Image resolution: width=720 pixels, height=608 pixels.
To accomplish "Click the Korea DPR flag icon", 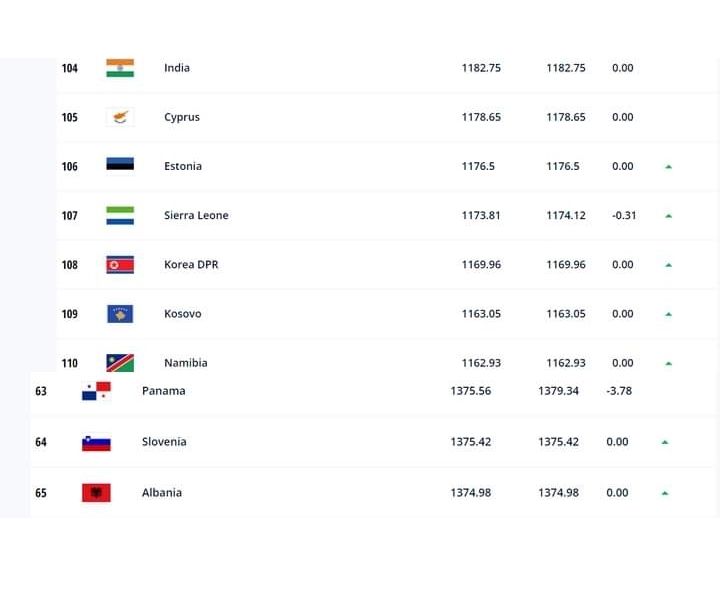I will pyautogui.click(x=120, y=265).
